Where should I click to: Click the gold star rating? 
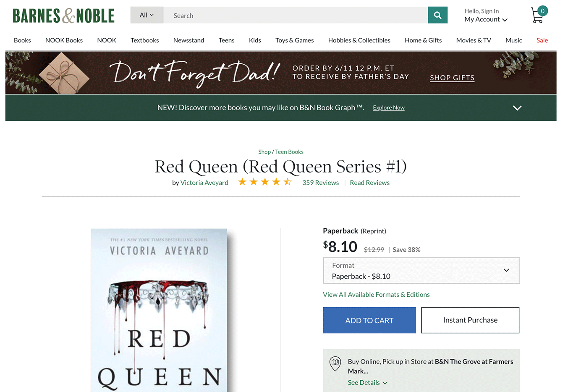click(264, 182)
